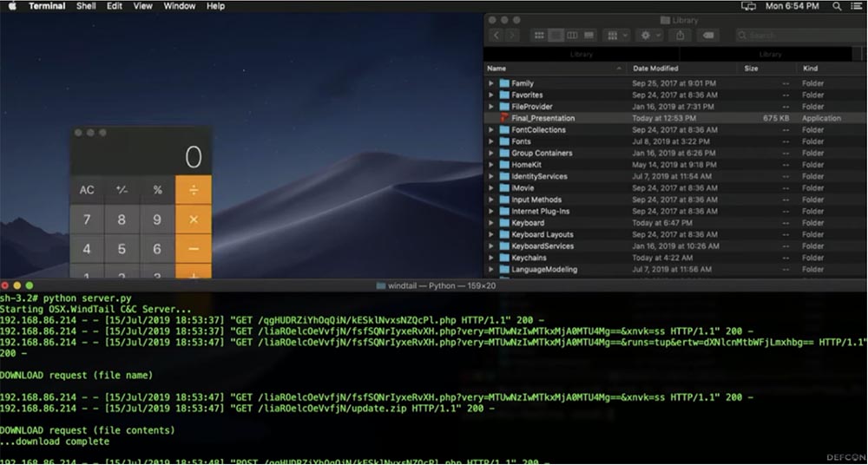Click the minus key on Calculator
The width and height of the screenshot is (868, 465).
[x=194, y=249]
